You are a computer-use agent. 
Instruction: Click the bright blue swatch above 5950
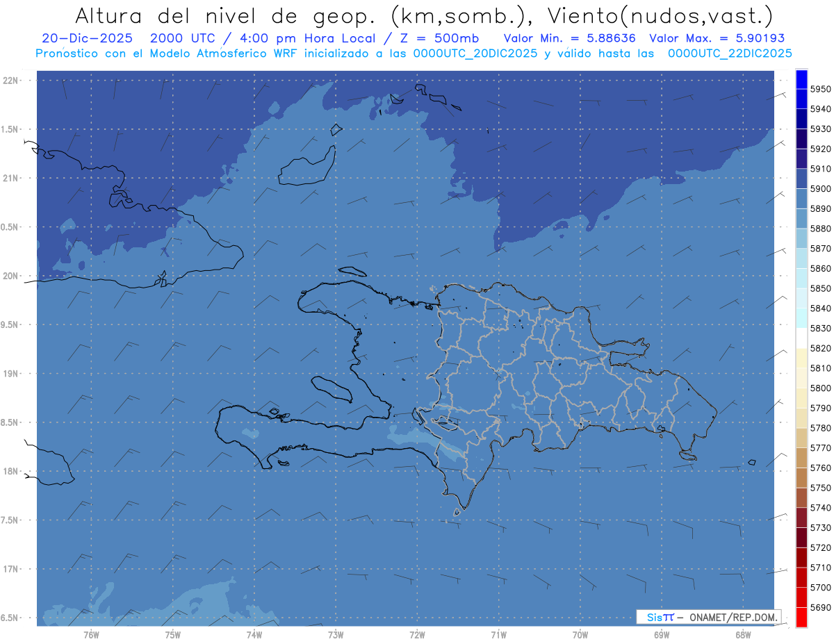click(801, 79)
